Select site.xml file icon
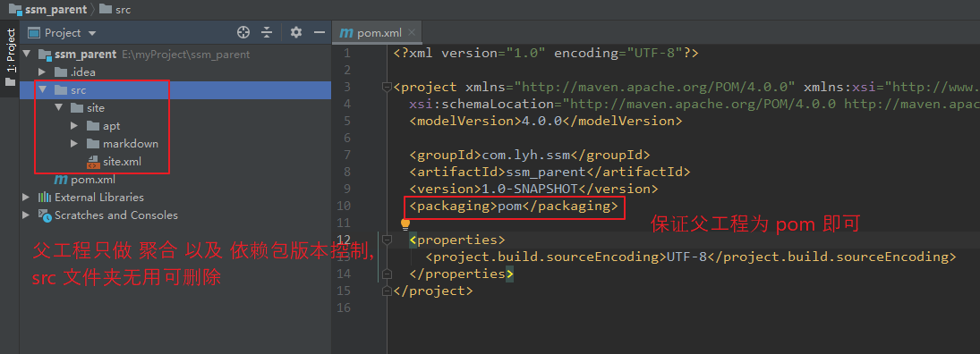 pyautogui.click(x=93, y=162)
